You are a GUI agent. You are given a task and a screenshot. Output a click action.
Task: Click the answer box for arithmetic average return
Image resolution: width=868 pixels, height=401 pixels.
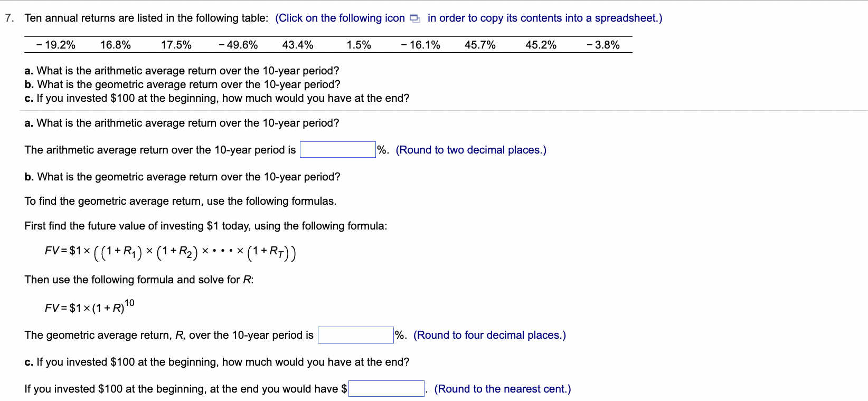pyautogui.click(x=337, y=150)
